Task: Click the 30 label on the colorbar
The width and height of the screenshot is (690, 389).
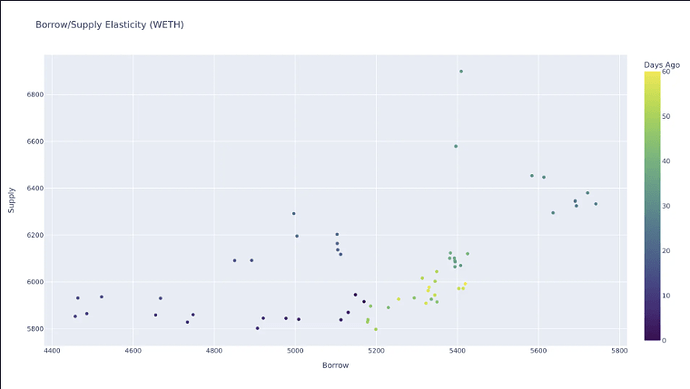Action: click(666, 206)
